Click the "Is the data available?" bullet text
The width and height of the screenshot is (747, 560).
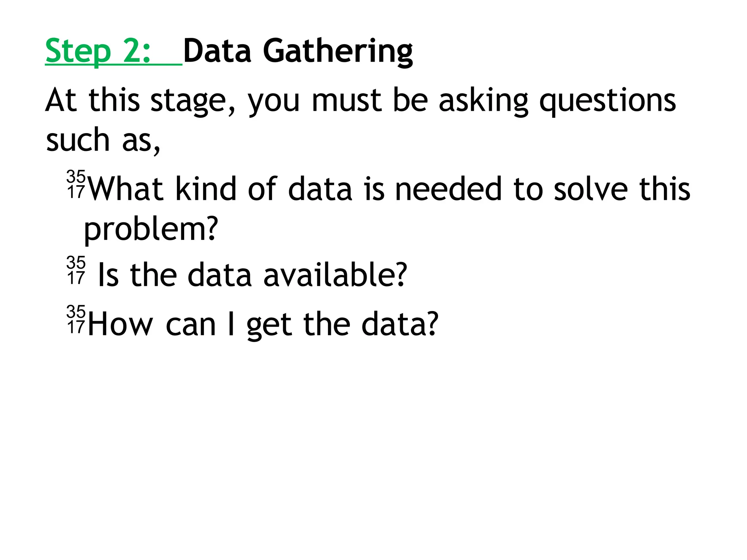(252, 275)
